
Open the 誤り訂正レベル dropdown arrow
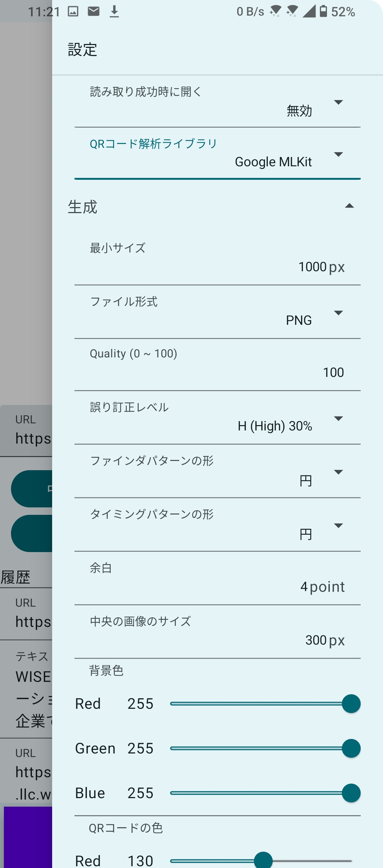pos(338,419)
